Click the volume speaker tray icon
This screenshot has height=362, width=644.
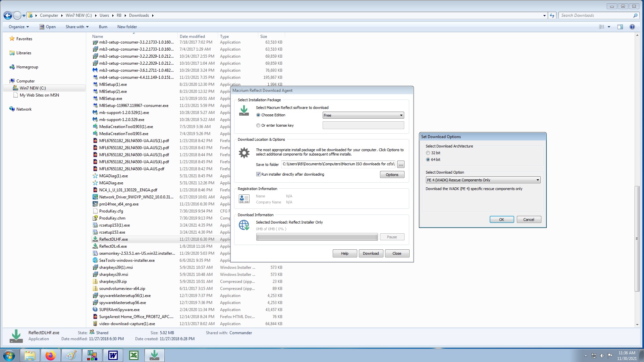click(x=602, y=356)
